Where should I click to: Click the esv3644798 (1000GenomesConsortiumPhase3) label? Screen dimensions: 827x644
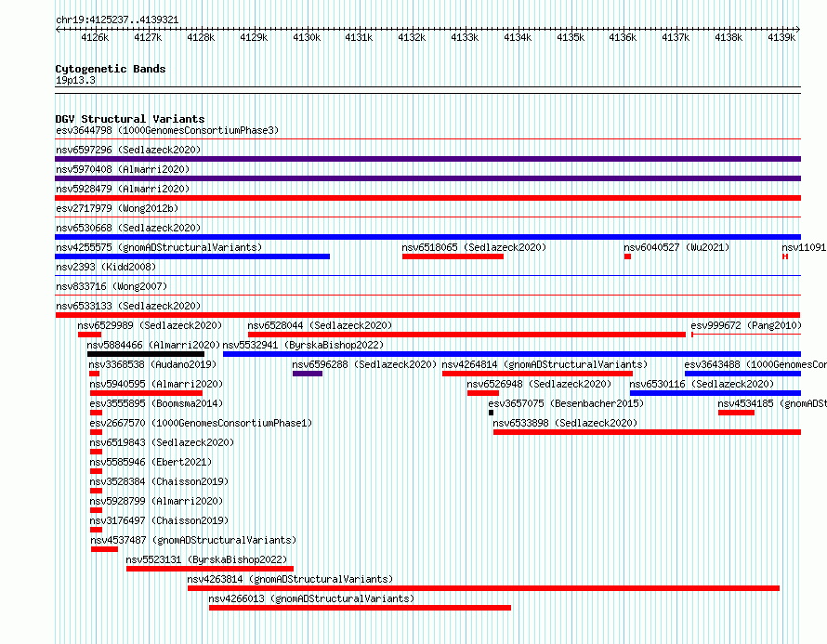tap(167, 130)
